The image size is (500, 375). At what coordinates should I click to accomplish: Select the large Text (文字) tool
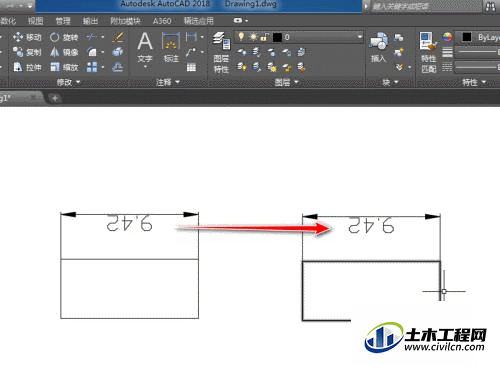pos(145,47)
